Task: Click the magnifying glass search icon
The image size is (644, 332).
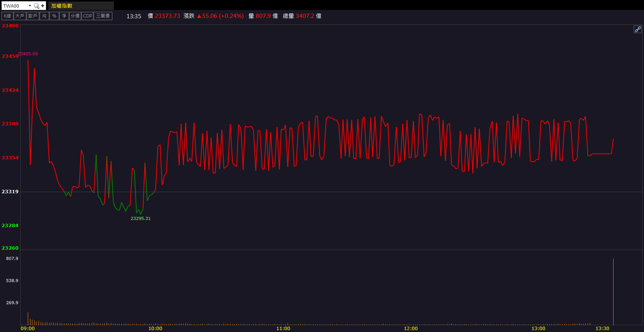Action: tap(37, 6)
